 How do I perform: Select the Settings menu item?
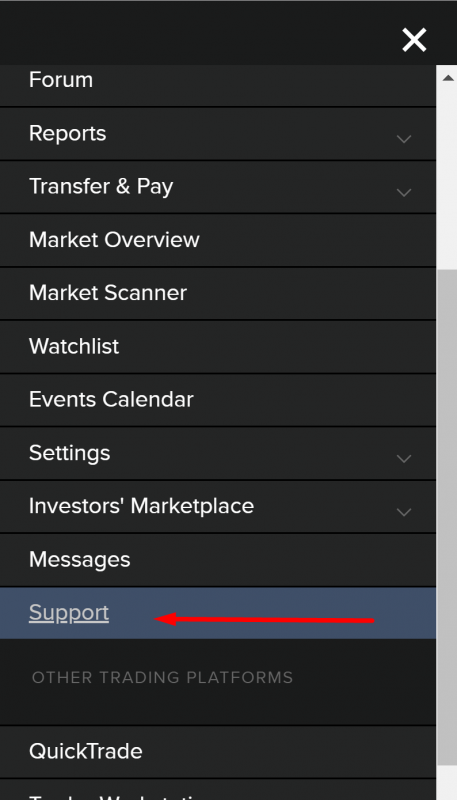tap(218, 453)
